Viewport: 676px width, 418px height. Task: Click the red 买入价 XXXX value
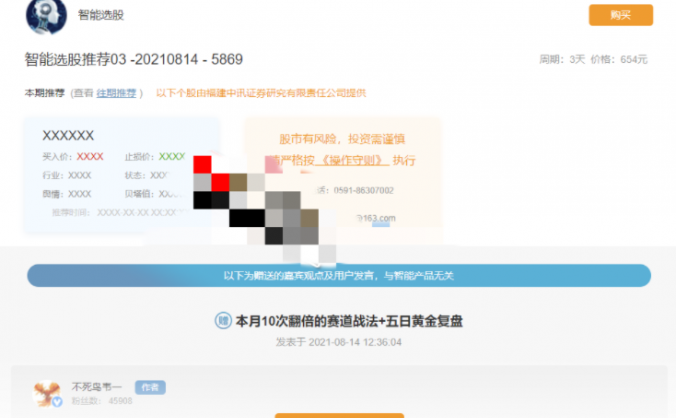90,156
